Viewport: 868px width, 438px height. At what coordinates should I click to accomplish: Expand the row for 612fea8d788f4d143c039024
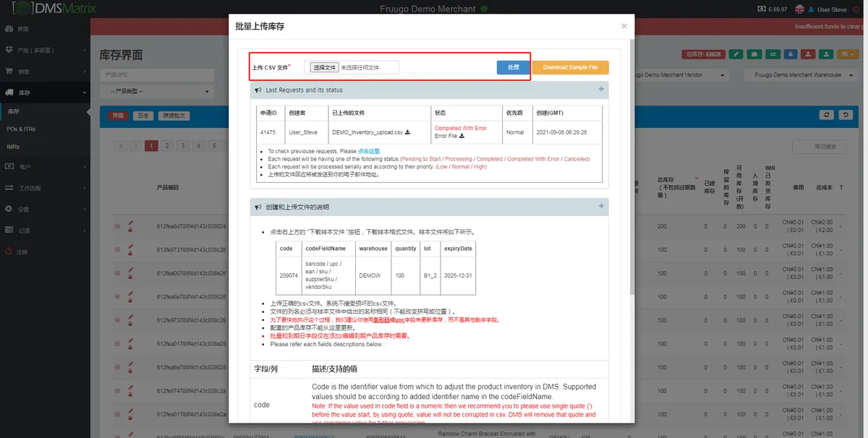point(117,226)
